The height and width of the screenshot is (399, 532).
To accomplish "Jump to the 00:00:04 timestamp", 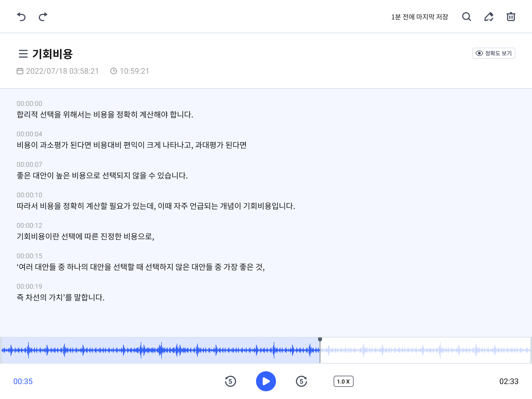I will [x=29, y=134].
